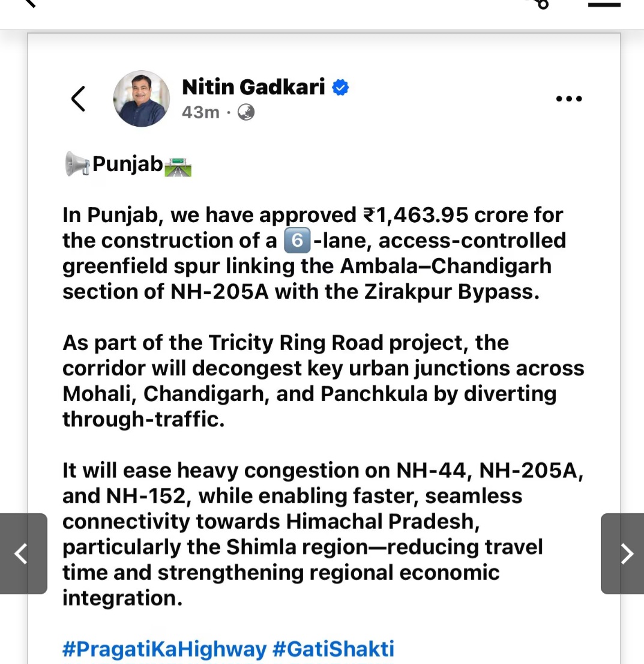Go to the next image with the right arrow

tap(624, 554)
